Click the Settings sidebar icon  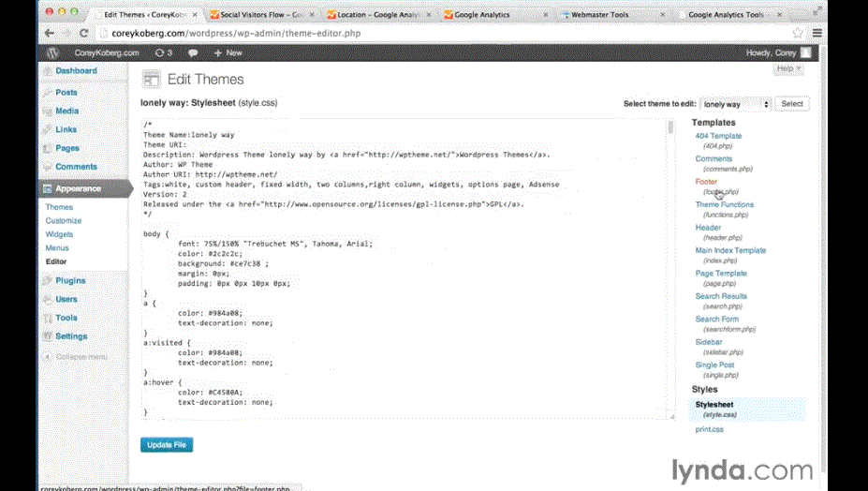[x=48, y=336]
